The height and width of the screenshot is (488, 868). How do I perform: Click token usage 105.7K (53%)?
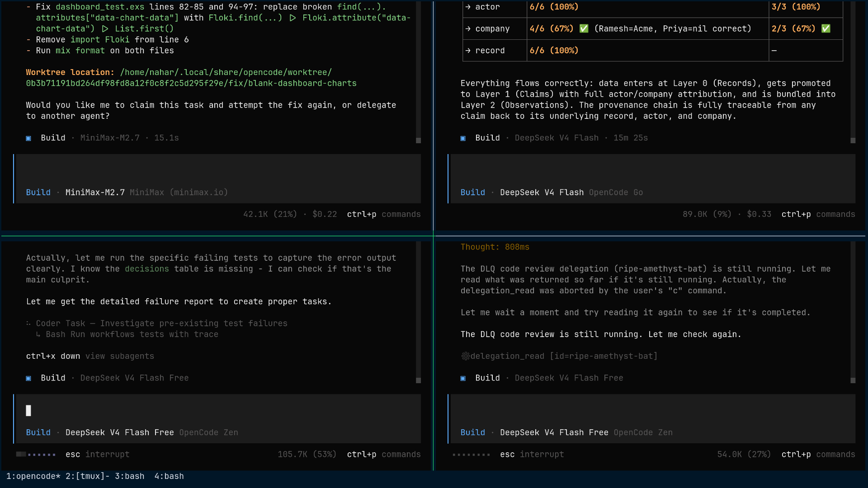click(x=307, y=454)
